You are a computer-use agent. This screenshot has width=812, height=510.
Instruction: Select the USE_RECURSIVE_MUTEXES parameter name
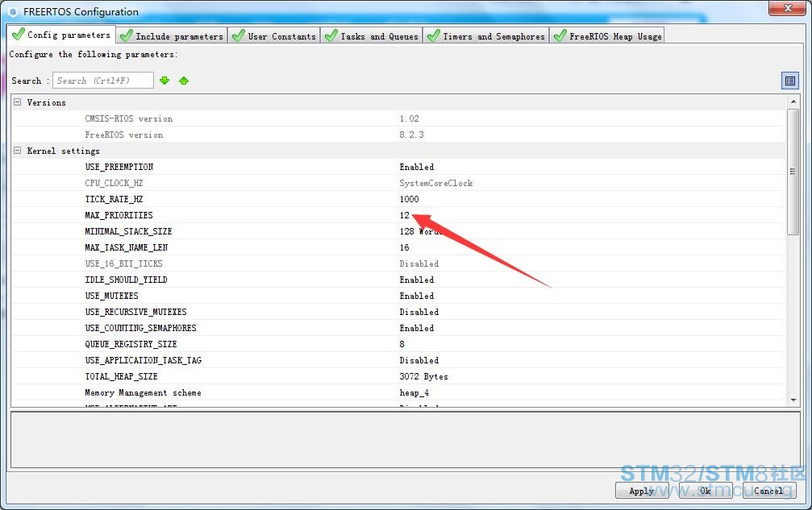click(x=135, y=311)
